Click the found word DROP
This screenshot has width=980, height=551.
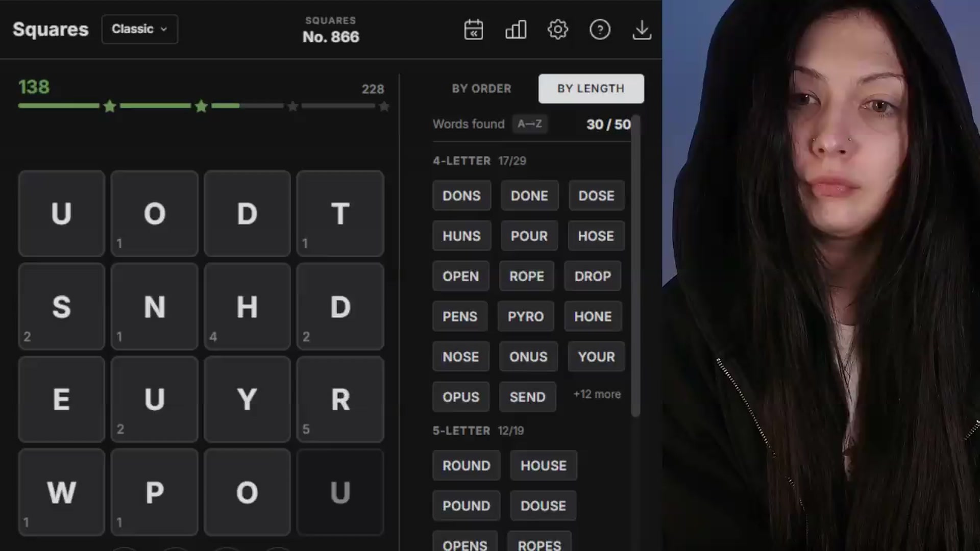pos(593,276)
